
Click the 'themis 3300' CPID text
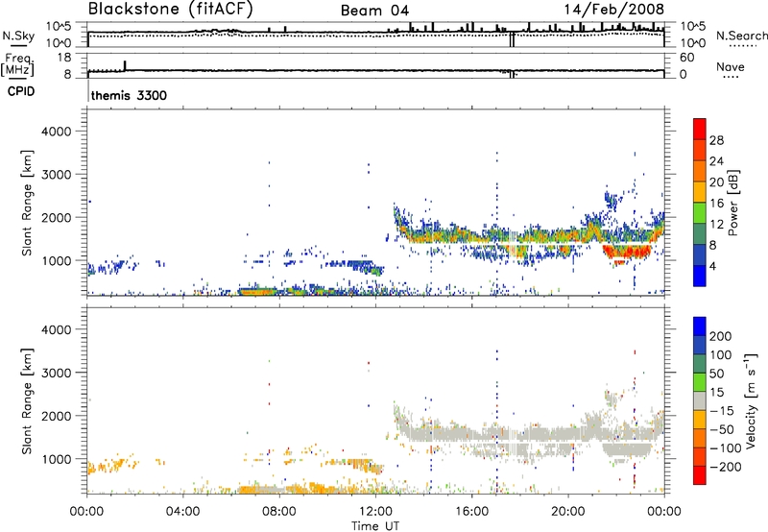[x=129, y=95]
